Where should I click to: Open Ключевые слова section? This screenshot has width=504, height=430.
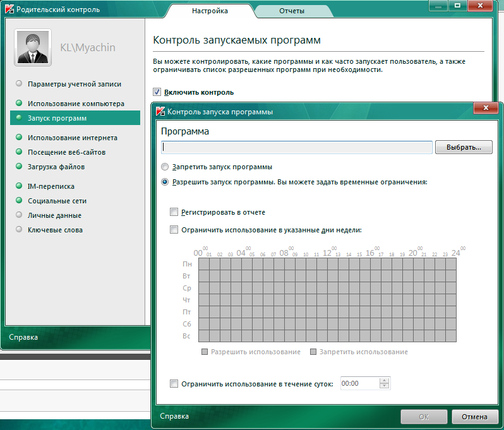55,230
